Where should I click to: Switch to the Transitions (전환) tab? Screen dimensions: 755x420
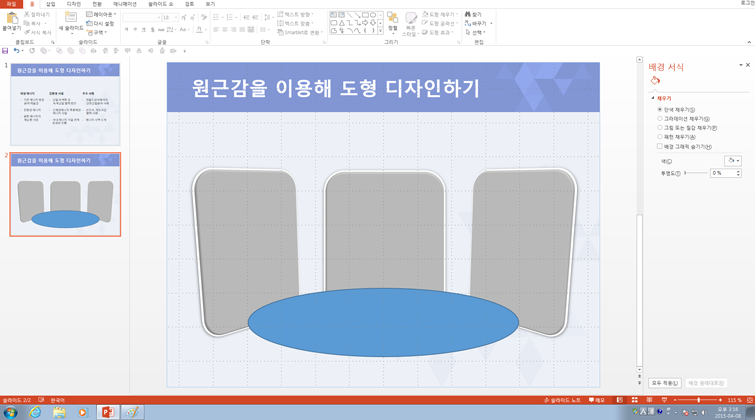pyautogui.click(x=97, y=4)
